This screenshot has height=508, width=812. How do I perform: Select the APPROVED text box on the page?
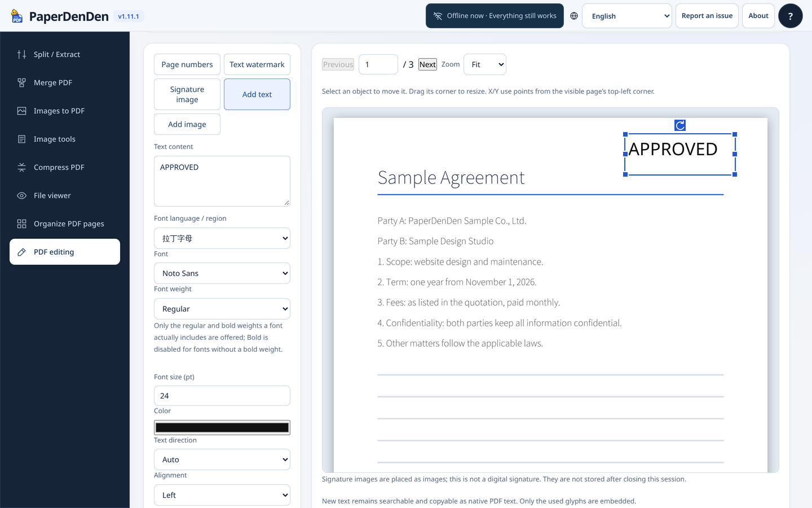coord(680,154)
